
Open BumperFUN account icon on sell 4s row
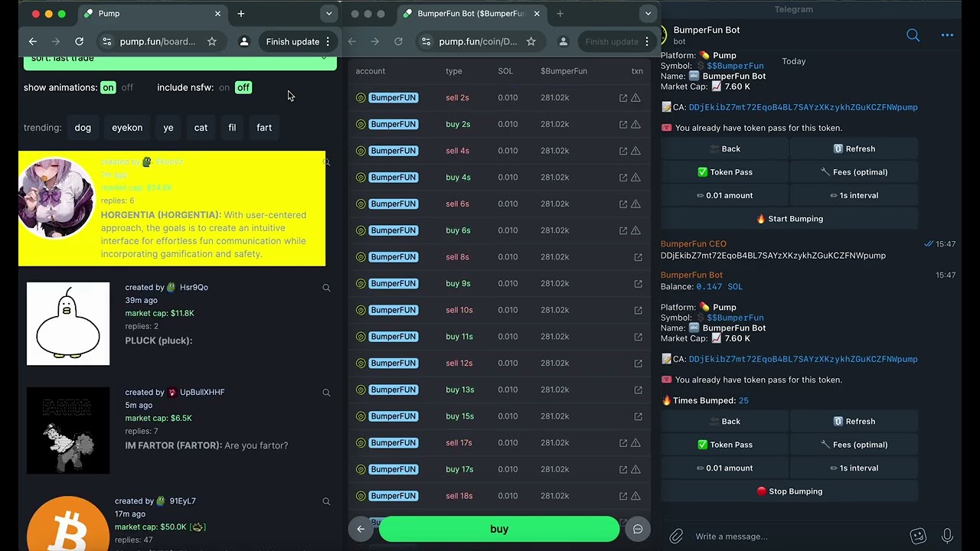pos(361,151)
